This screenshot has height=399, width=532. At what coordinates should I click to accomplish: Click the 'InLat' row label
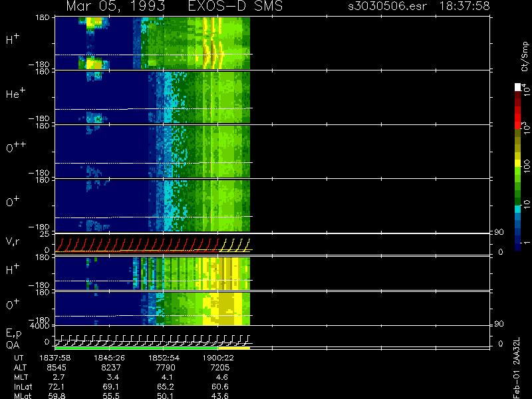[x=23, y=387]
